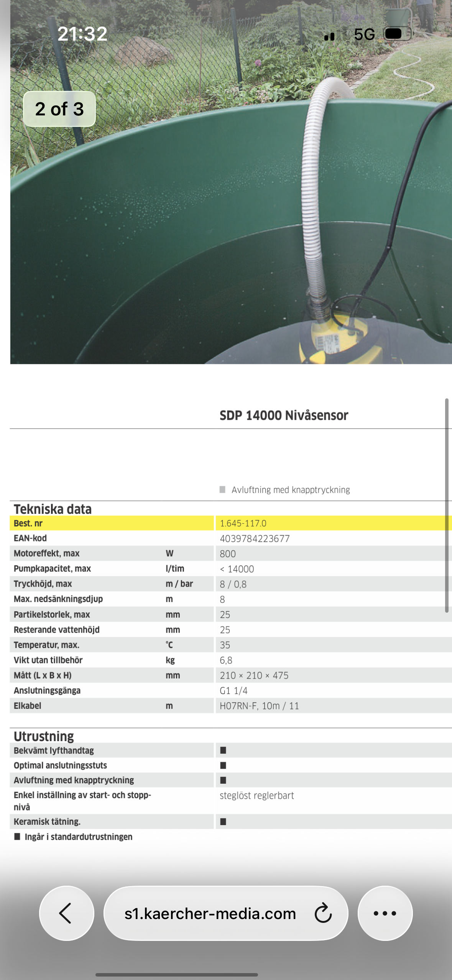Tap the SDP 14000 Nivåsensor title
This screenshot has width=452, height=980.
(x=284, y=415)
